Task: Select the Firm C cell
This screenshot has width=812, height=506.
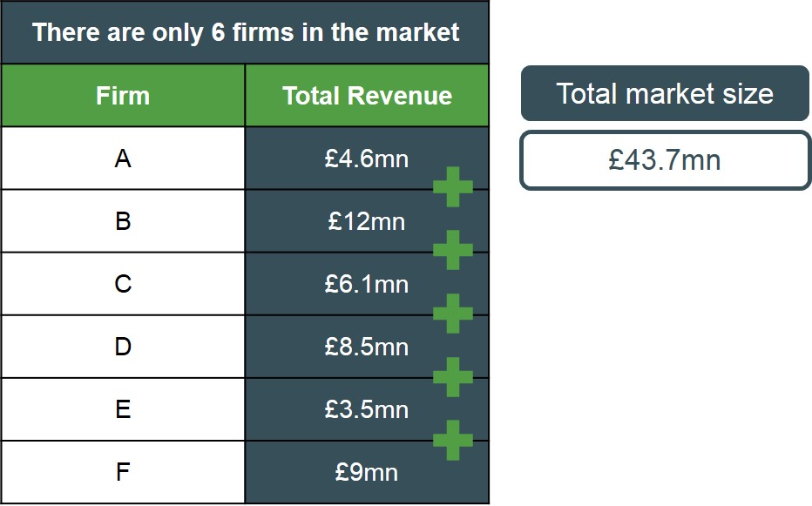Action: point(123,284)
